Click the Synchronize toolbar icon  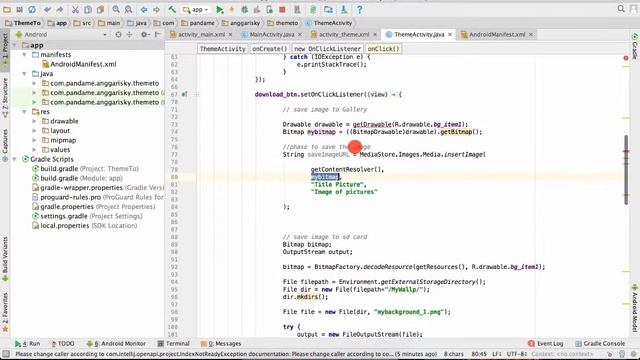tap(31, 9)
